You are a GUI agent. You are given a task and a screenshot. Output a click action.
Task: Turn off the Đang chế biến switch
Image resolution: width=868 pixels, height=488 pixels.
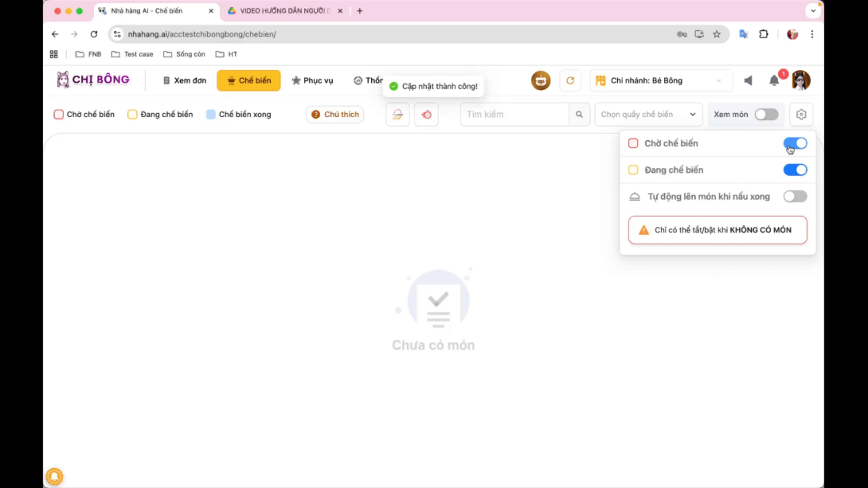[795, 170]
